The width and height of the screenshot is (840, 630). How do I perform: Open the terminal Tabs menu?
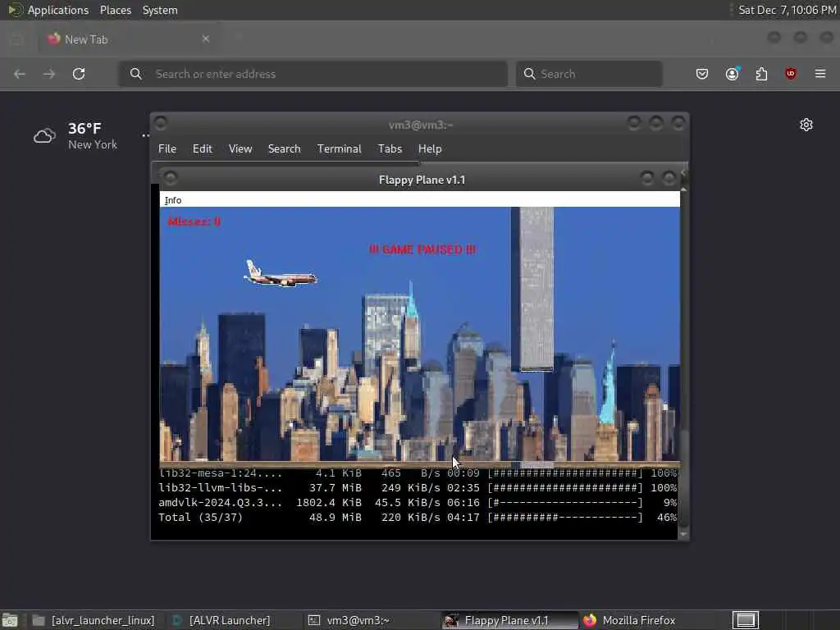390,149
